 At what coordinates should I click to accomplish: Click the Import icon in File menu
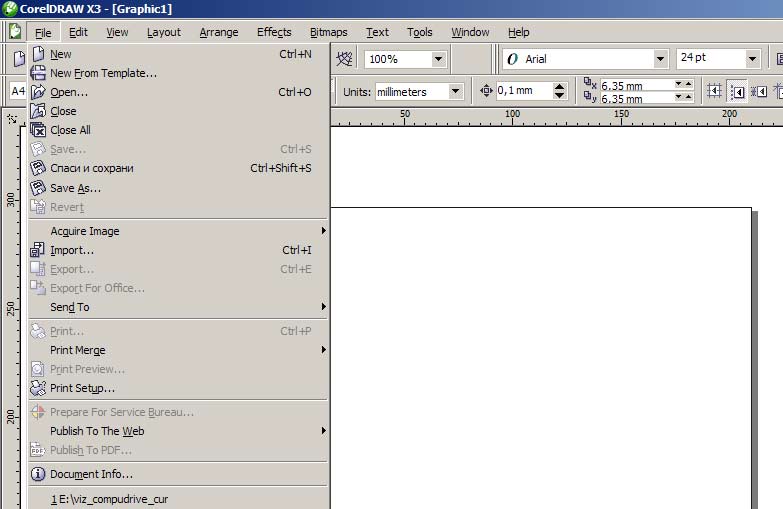(38, 250)
